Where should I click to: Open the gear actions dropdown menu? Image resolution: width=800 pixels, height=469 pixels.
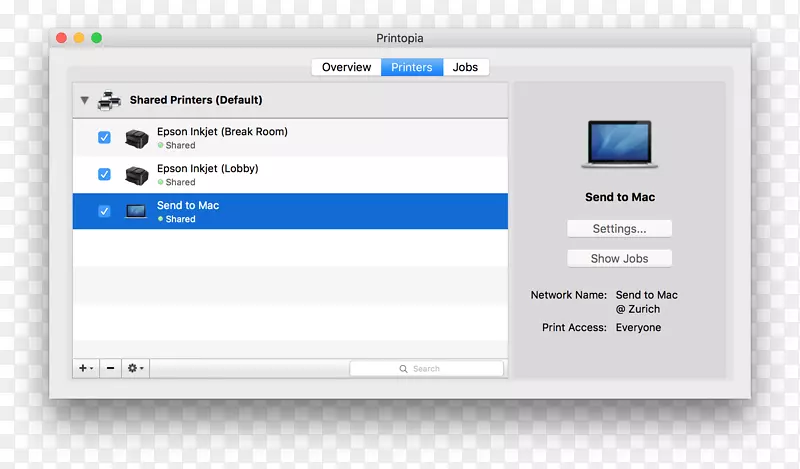coord(135,368)
